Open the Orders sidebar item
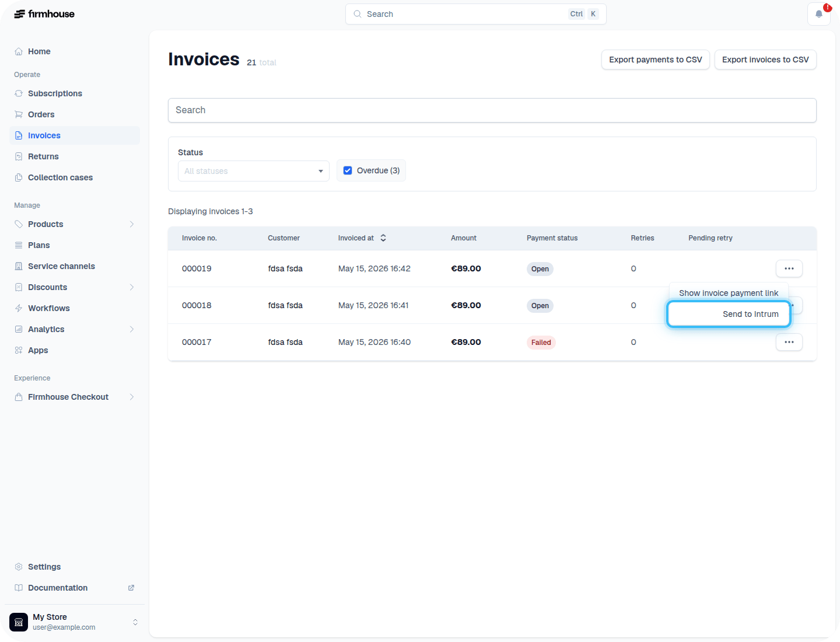This screenshot has width=840, height=642. (75, 114)
